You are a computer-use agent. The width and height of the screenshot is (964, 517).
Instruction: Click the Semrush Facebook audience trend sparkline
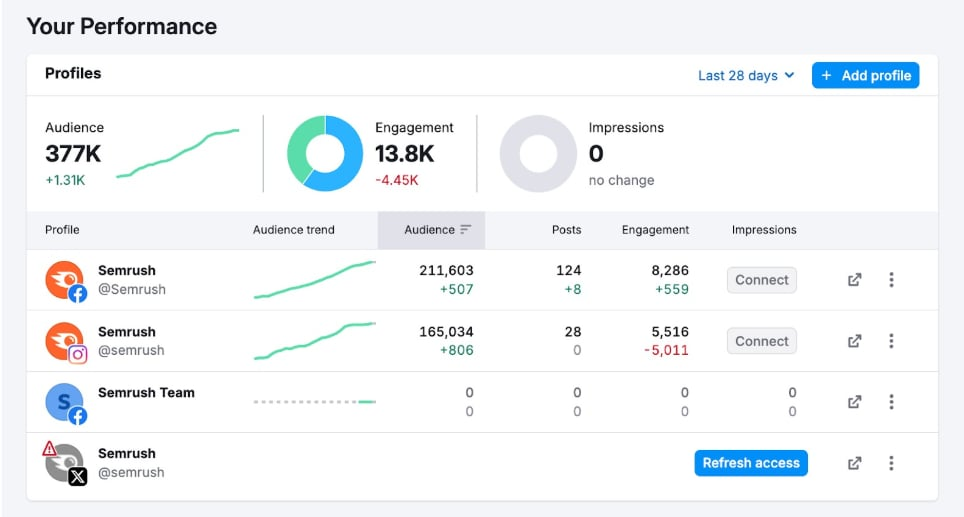point(314,280)
